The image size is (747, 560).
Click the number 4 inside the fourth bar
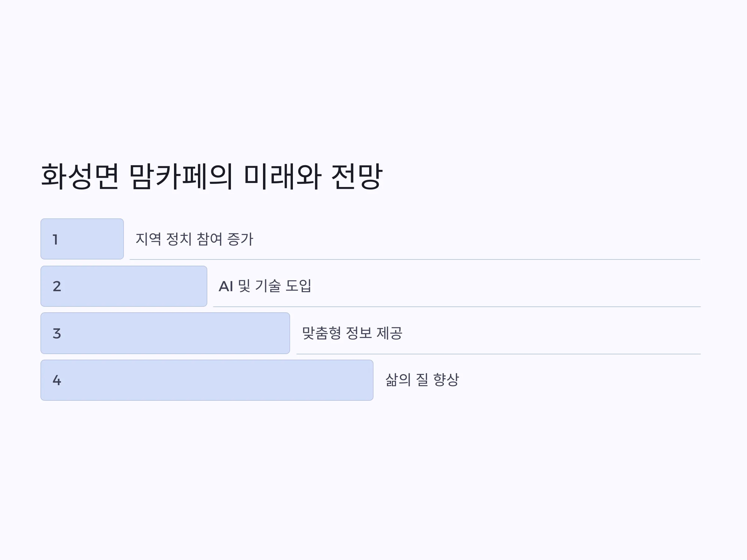(x=57, y=380)
